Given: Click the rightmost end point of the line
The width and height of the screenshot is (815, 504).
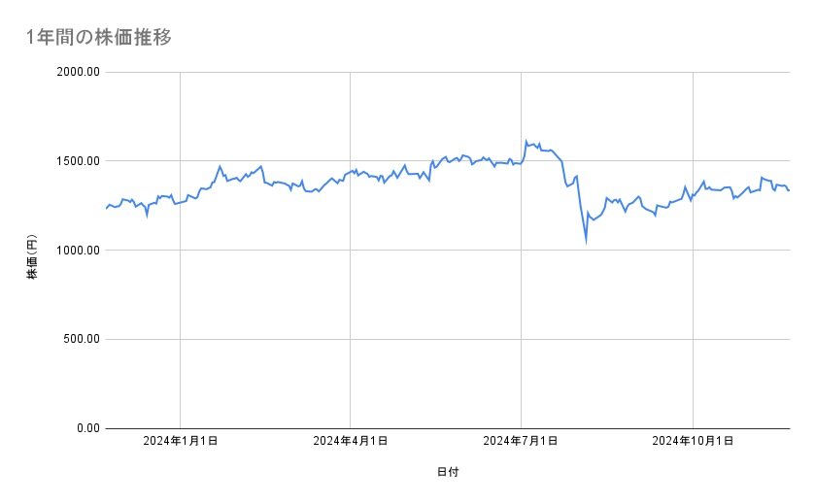Looking at the screenshot, I should [789, 190].
